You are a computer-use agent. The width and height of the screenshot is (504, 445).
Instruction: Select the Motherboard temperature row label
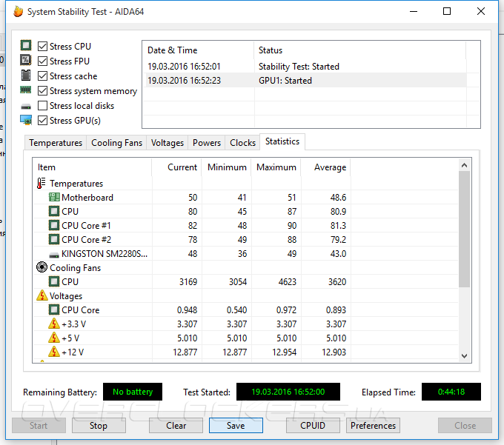87,198
